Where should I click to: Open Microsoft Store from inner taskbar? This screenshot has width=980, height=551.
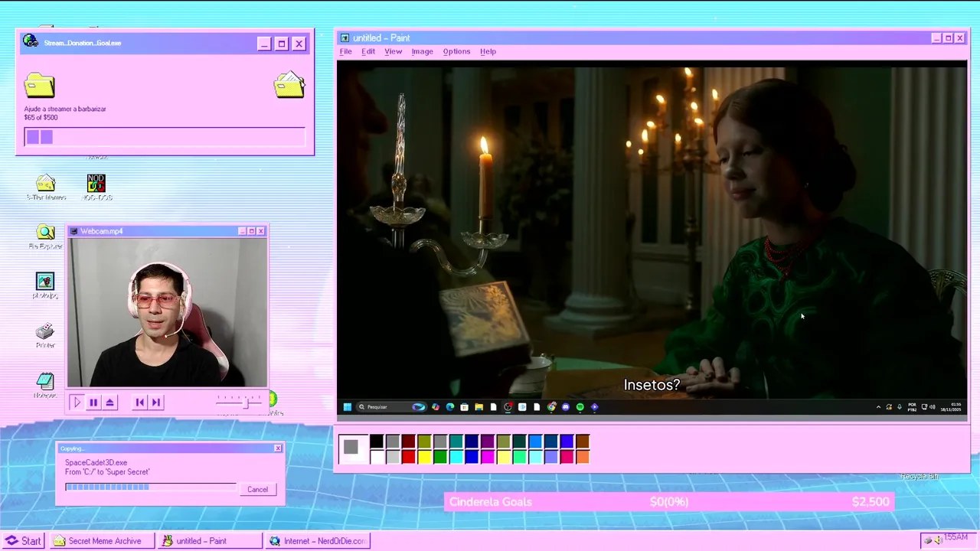tap(464, 407)
